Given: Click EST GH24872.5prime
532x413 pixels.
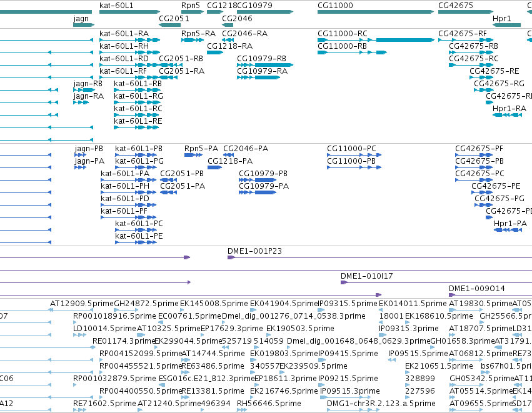Looking at the screenshot, I should coord(146,304).
